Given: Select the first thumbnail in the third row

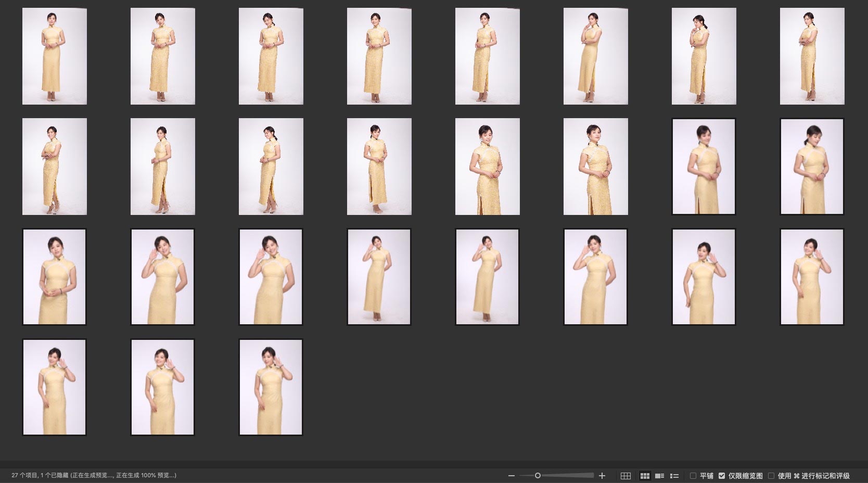Looking at the screenshot, I should 55,277.
